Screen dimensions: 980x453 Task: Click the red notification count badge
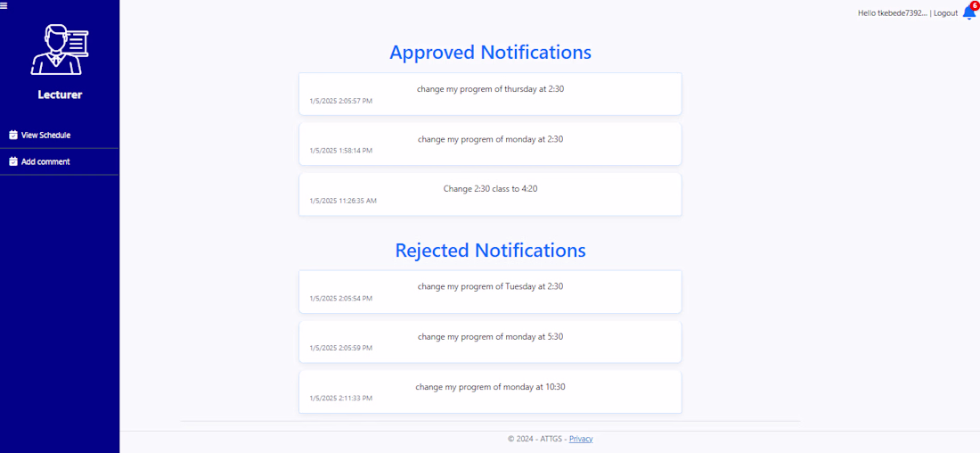[975, 6]
